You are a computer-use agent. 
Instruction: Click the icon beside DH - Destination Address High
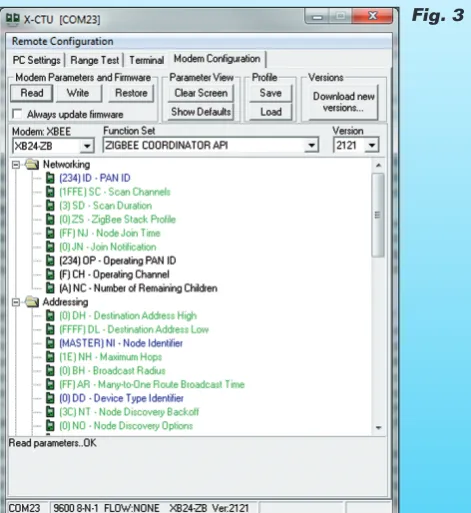tap(50, 316)
